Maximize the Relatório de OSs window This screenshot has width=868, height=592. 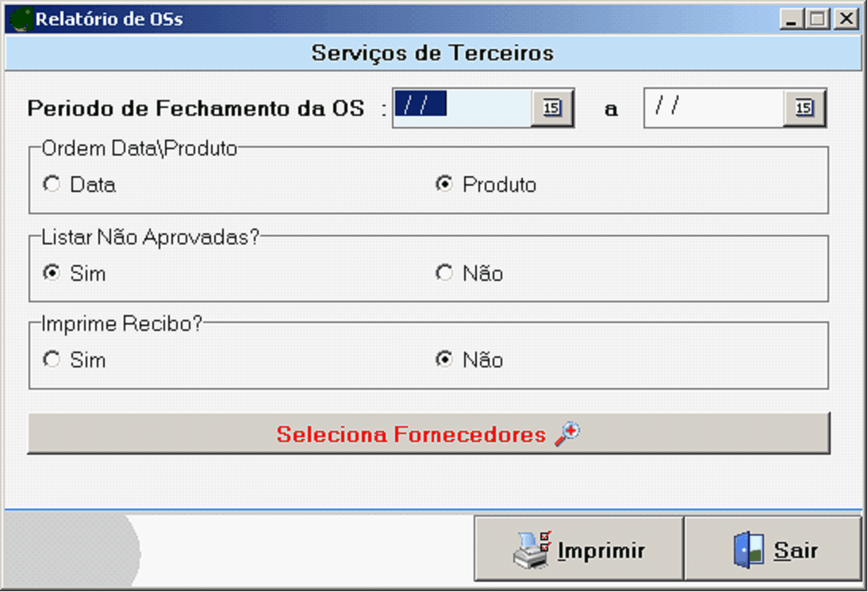coord(817,19)
